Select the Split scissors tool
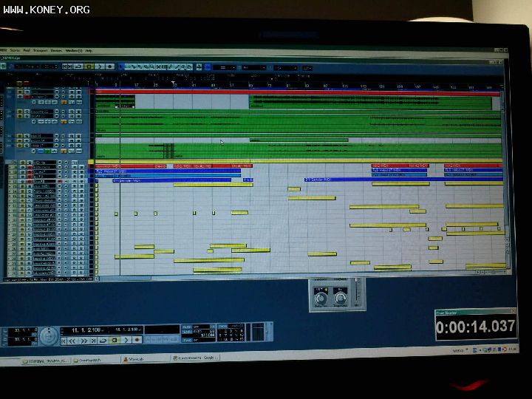Screen dimensions: 532x399 click(134, 66)
